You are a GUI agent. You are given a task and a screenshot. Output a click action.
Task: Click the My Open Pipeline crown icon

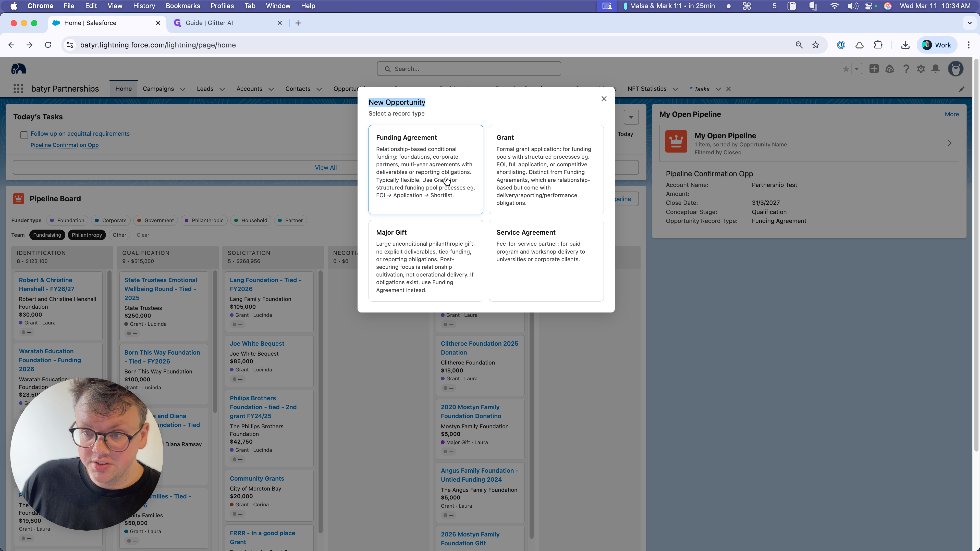676,142
